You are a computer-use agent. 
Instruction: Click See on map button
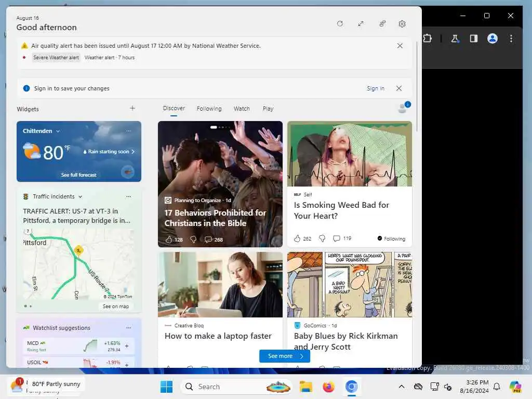116,307
